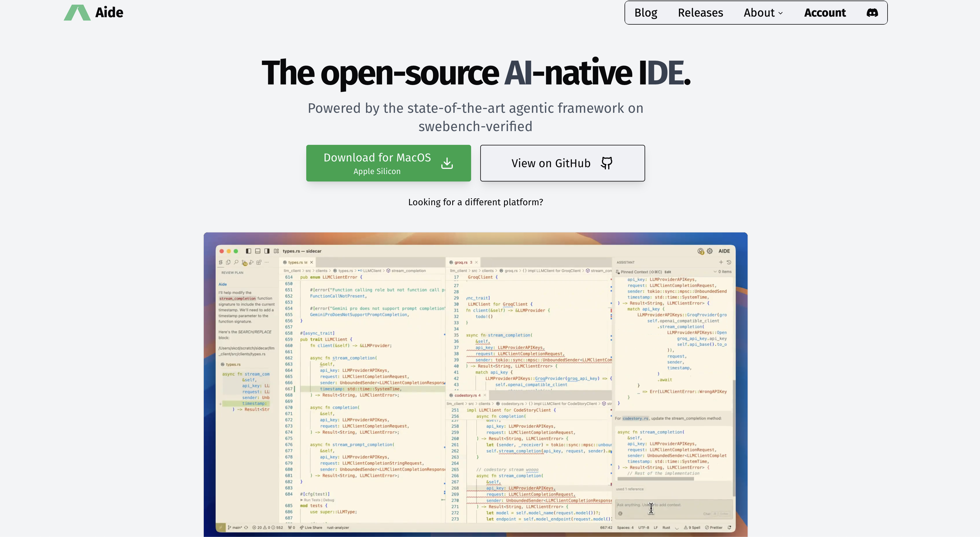Viewport: 980px width, 537px height.
Task: Open the Run and Debug icon
Action: [x=252, y=262]
